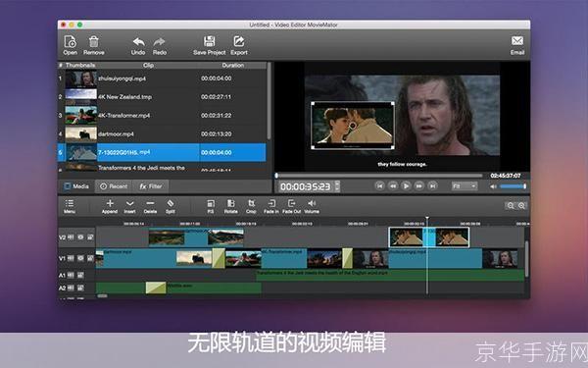Open the timeline Menu

(70, 206)
